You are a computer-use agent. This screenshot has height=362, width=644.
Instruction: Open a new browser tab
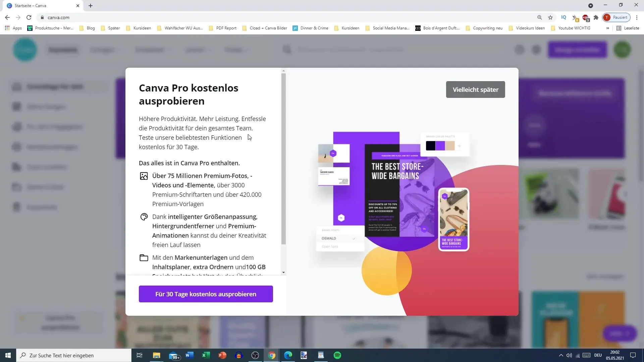[x=91, y=6]
